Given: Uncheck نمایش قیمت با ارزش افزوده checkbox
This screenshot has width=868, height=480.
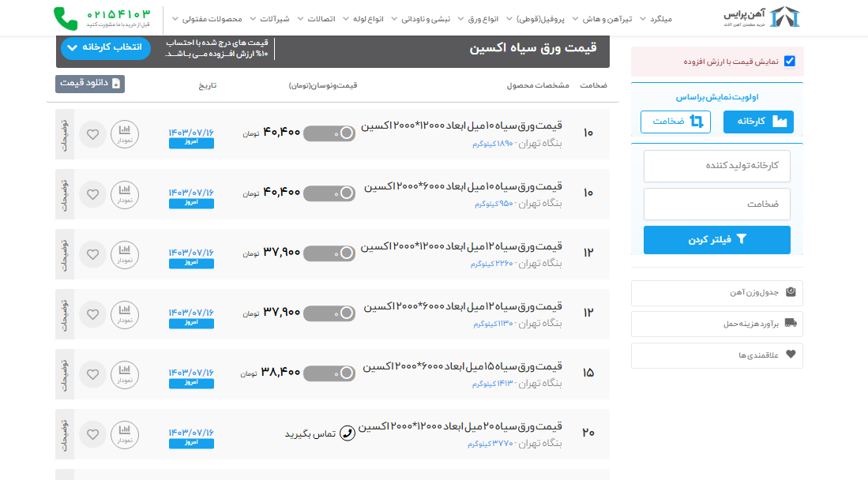Looking at the screenshot, I should tap(790, 62).
